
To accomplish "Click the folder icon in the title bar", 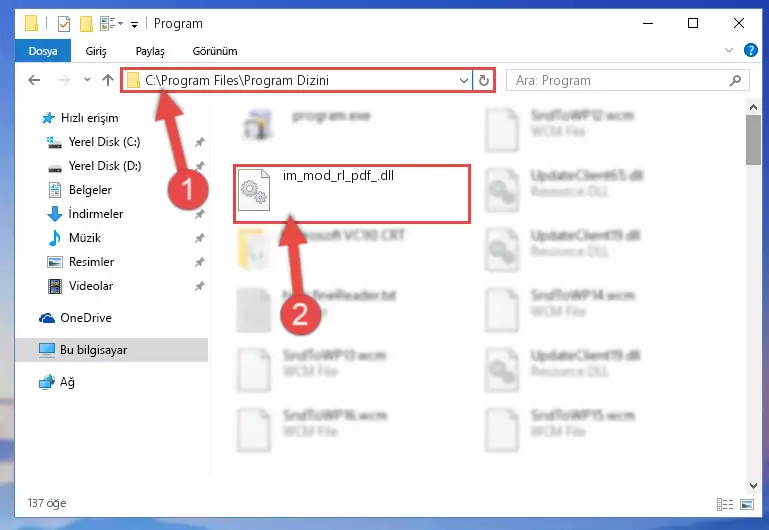I will click(31, 23).
